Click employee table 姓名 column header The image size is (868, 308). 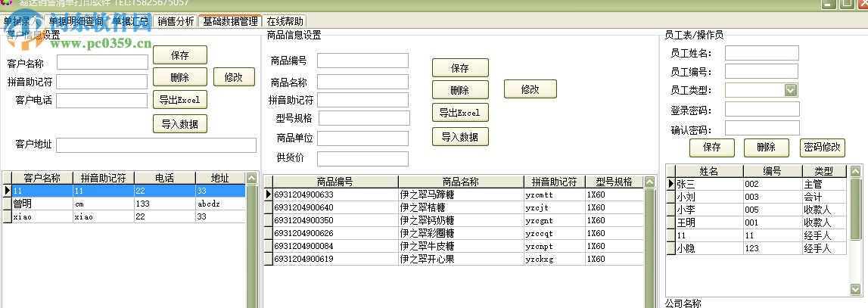[x=709, y=171]
